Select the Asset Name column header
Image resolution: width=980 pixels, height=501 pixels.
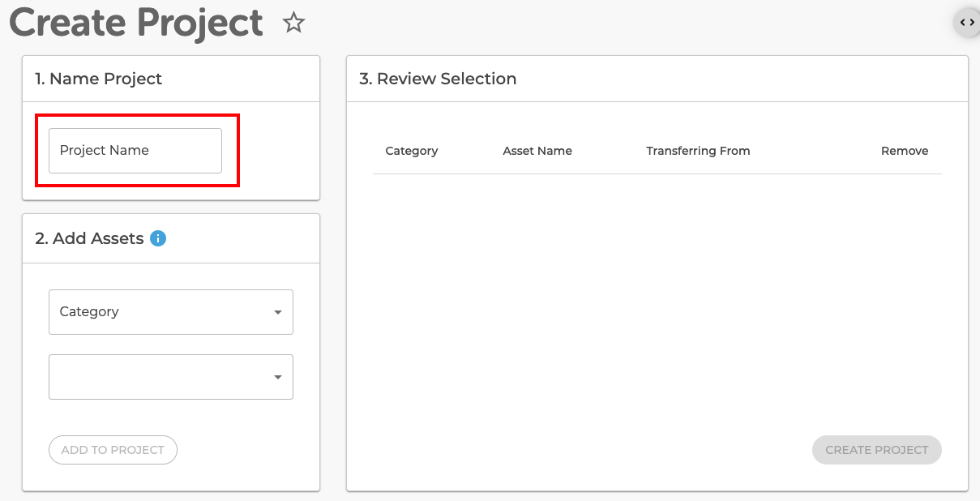pos(537,151)
